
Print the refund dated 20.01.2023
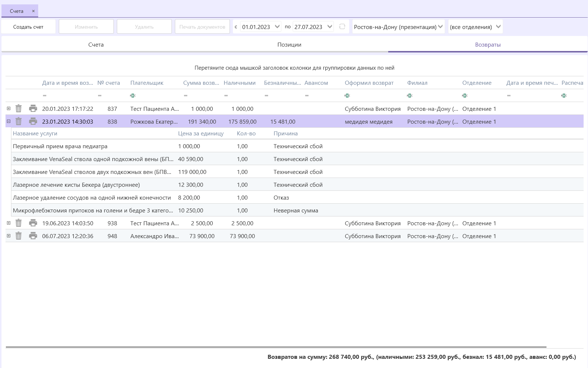click(33, 109)
